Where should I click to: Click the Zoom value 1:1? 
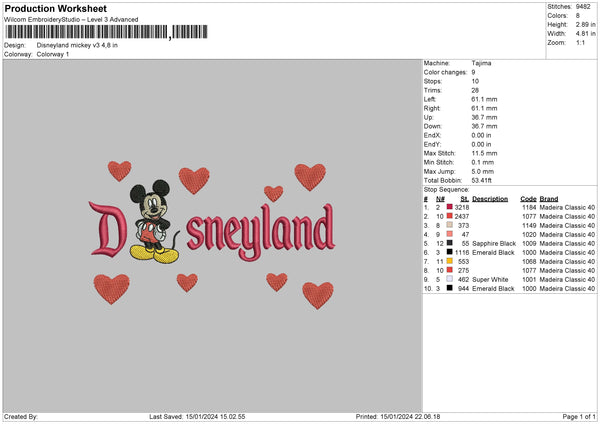coord(580,42)
